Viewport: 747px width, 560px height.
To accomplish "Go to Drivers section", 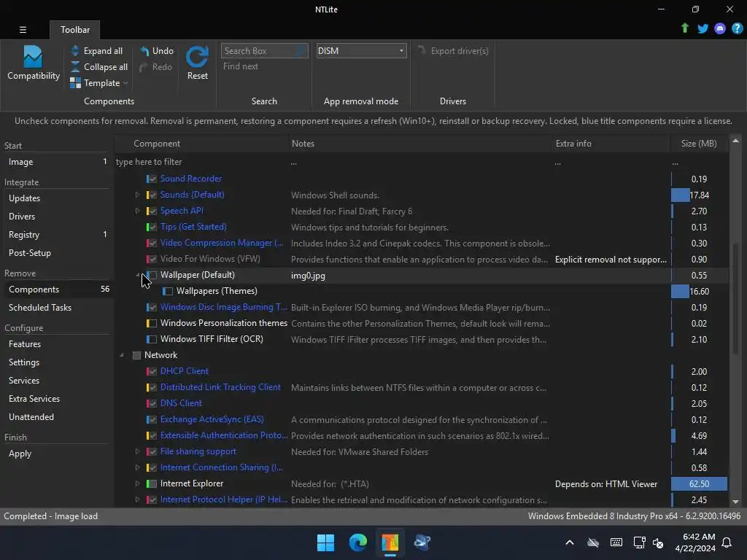I will coord(57,216).
